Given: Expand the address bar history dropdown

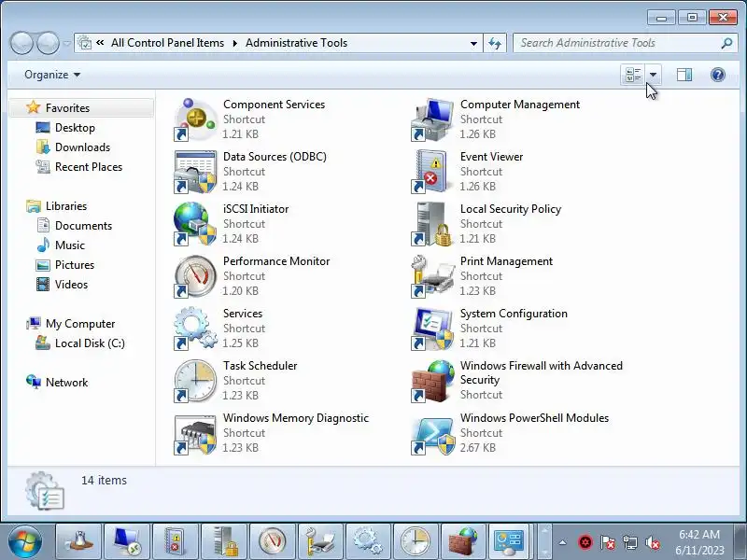Looking at the screenshot, I should (473, 43).
